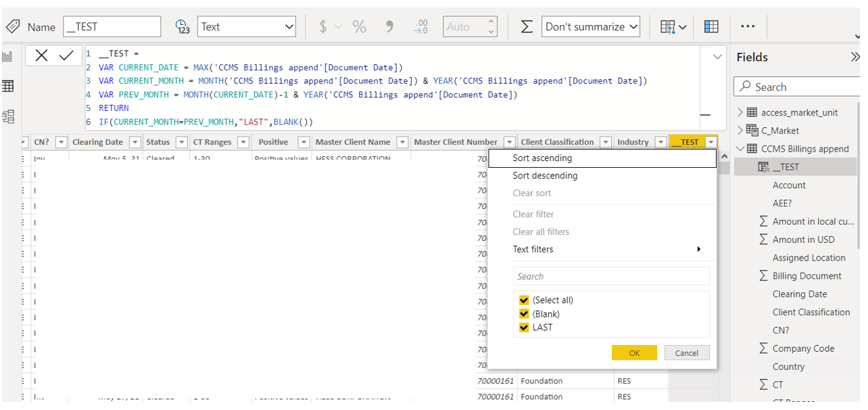Open the data type Text dropdown
Image resolution: width=868 pixels, height=410 pixels.
coord(247,26)
